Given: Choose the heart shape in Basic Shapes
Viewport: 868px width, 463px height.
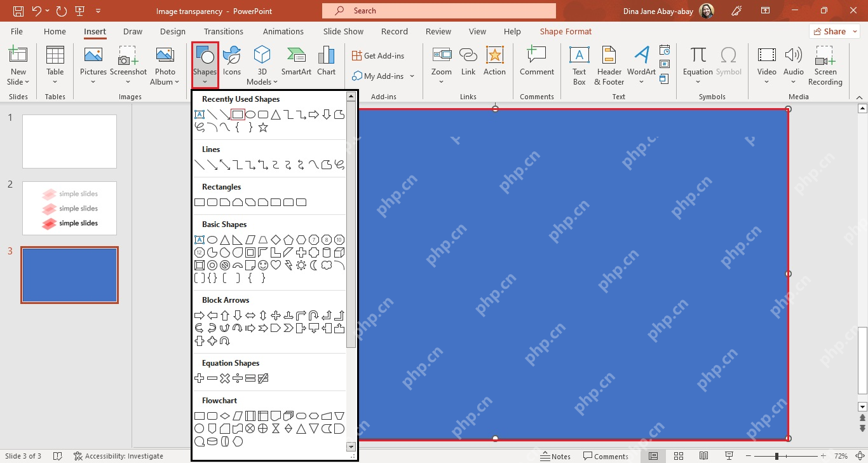Looking at the screenshot, I should click(276, 265).
